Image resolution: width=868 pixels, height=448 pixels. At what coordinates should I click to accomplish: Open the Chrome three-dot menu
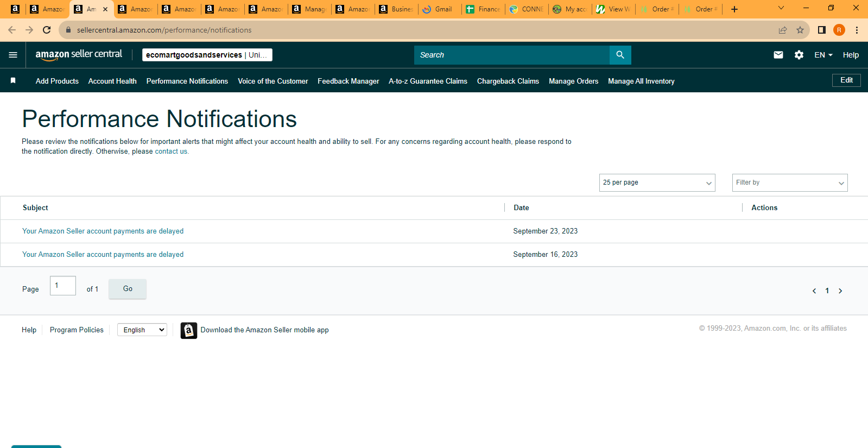tap(857, 30)
